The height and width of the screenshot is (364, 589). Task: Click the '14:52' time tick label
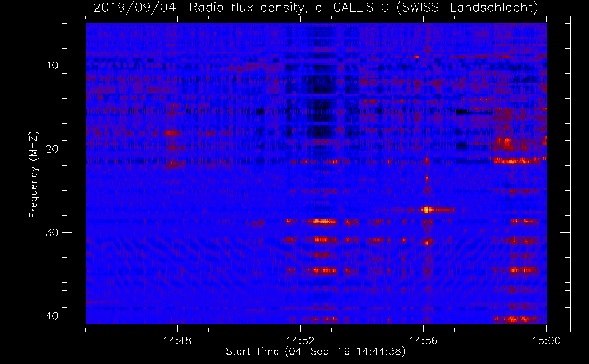pyautogui.click(x=300, y=341)
